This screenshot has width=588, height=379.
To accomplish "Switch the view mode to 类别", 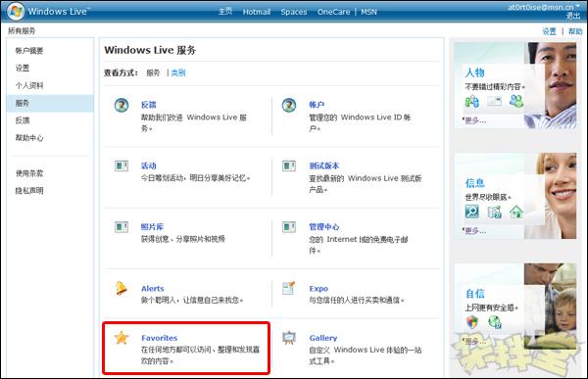I will click(178, 72).
